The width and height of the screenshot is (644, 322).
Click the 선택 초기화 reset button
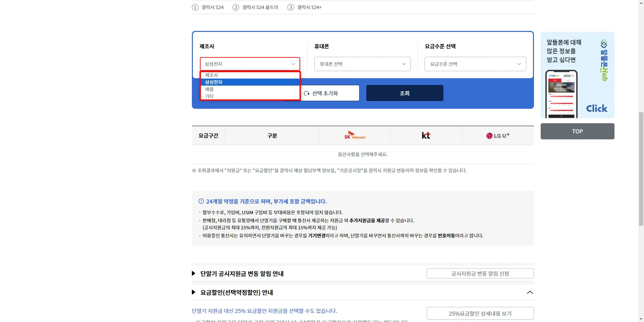coord(330,93)
